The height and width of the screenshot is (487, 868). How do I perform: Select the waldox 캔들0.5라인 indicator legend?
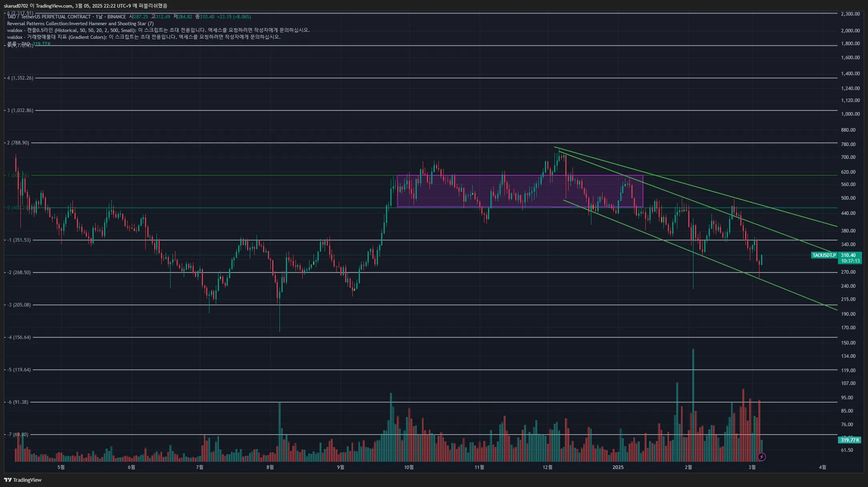(158, 30)
